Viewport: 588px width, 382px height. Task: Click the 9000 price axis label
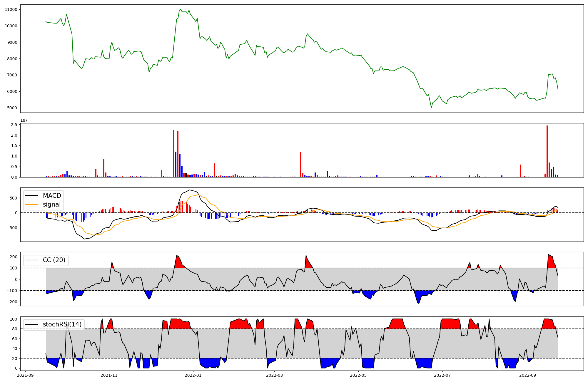coord(12,42)
